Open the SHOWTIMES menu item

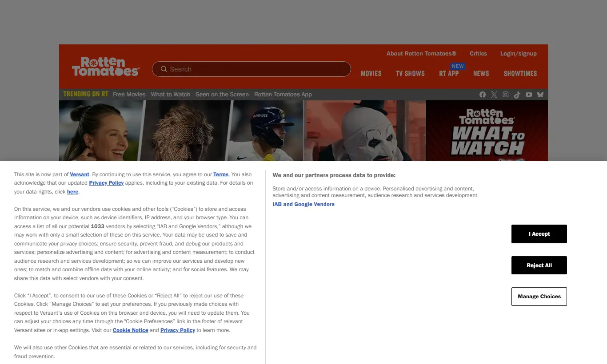[x=520, y=74]
